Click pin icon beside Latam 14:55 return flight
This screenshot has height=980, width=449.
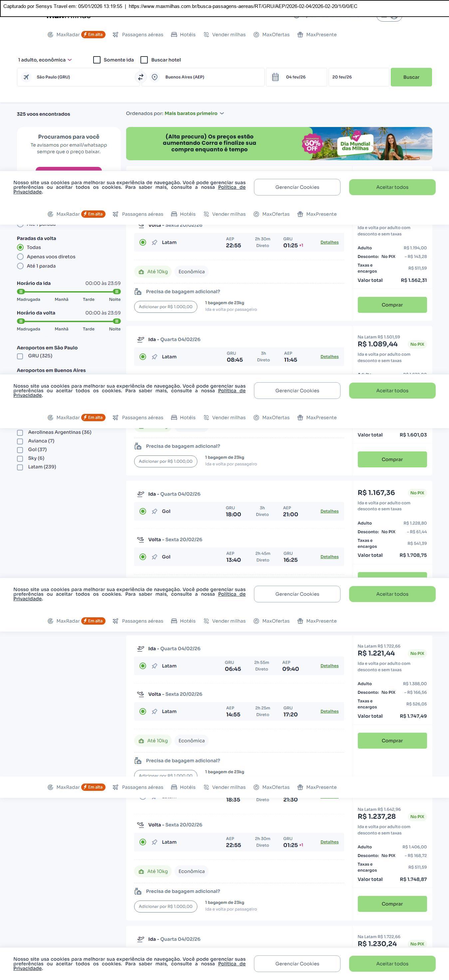(x=155, y=711)
